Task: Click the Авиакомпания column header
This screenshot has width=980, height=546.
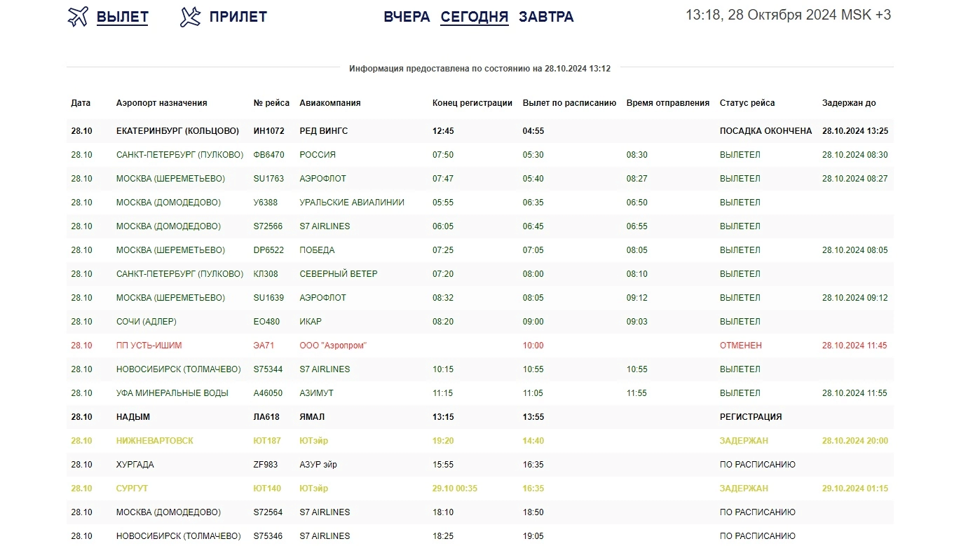Action: pyautogui.click(x=330, y=103)
